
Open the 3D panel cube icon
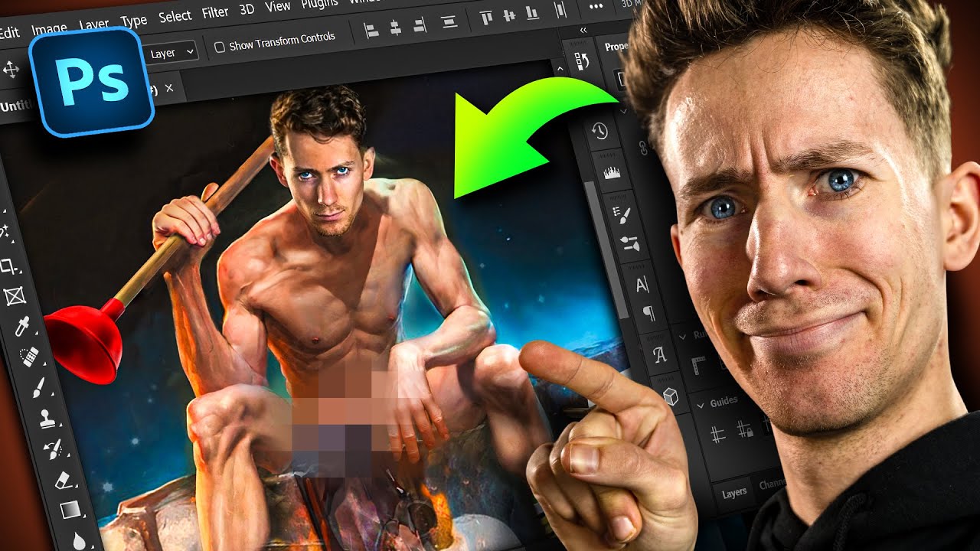(x=669, y=396)
